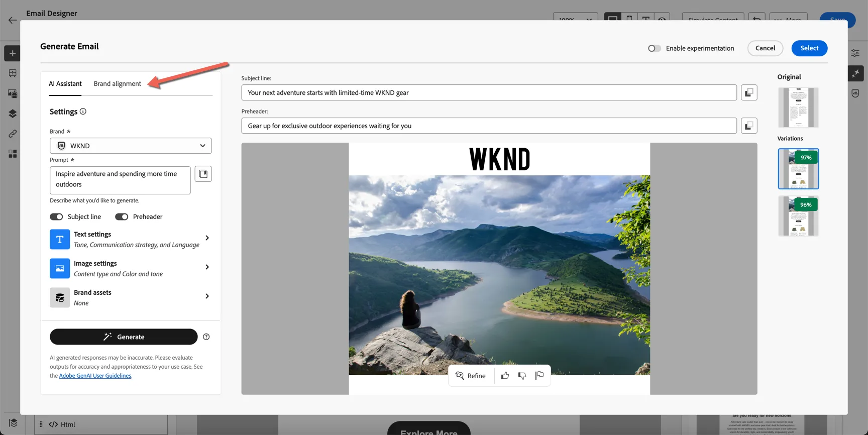Viewport: 868px width, 435px height.
Task: Open the sliders settings icon on right rail
Action: pyautogui.click(x=855, y=53)
